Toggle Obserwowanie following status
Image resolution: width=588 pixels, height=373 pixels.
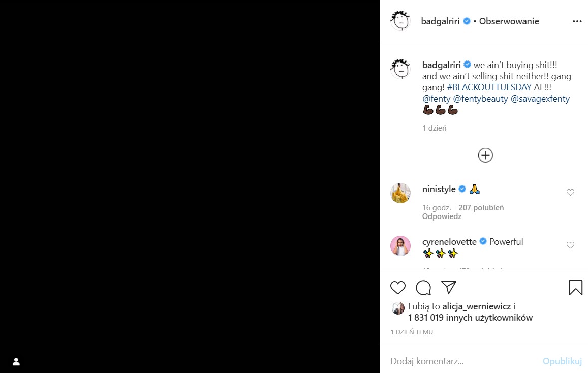point(509,21)
